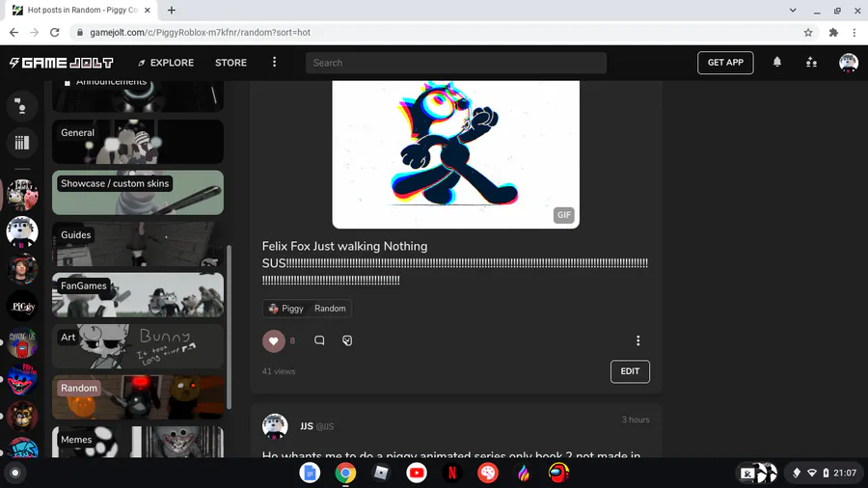
Task: Focus the Game Jolt search field
Action: [x=455, y=63]
